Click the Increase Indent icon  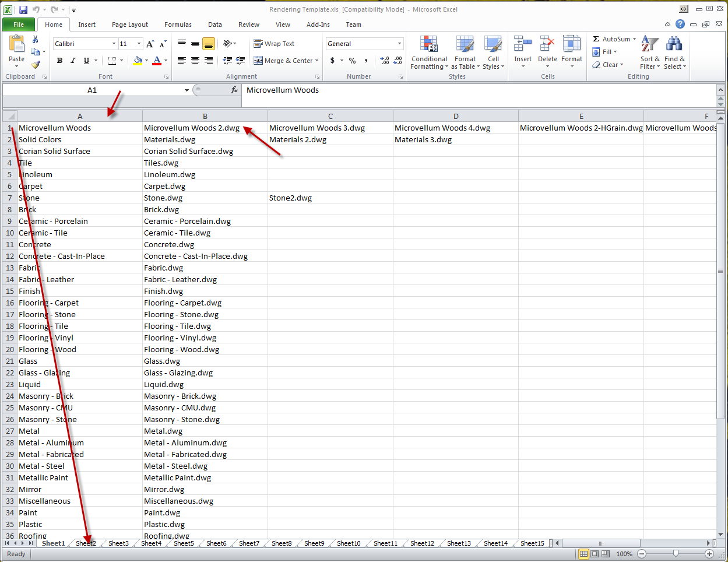coord(240,61)
